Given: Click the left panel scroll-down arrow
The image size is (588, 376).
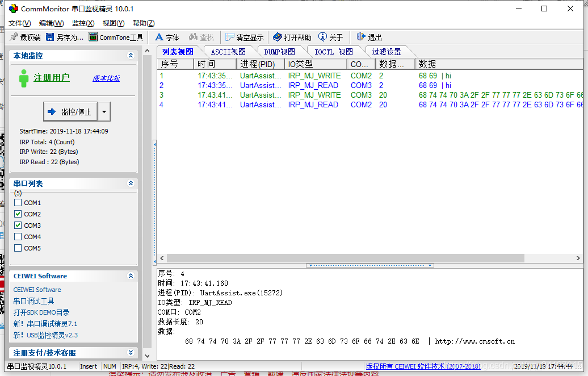Looking at the screenshot, I should click(148, 356).
